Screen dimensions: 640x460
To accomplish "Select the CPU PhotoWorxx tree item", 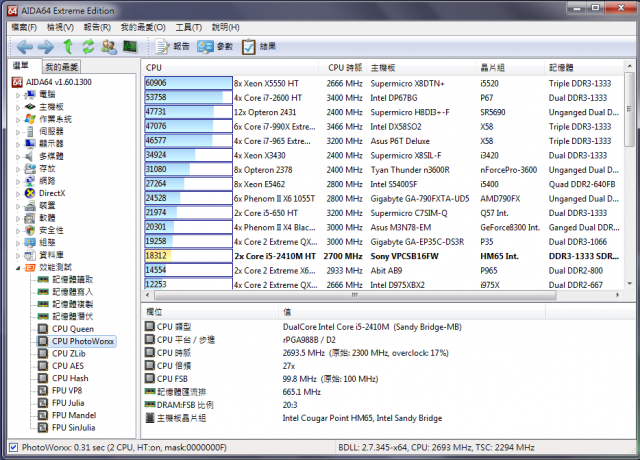I will click(x=83, y=341).
